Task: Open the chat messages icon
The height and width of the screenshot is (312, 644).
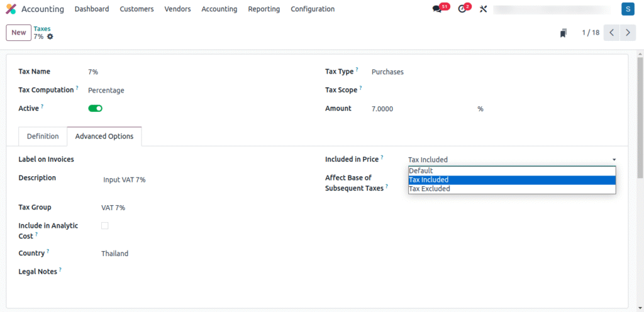Action: [438, 9]
